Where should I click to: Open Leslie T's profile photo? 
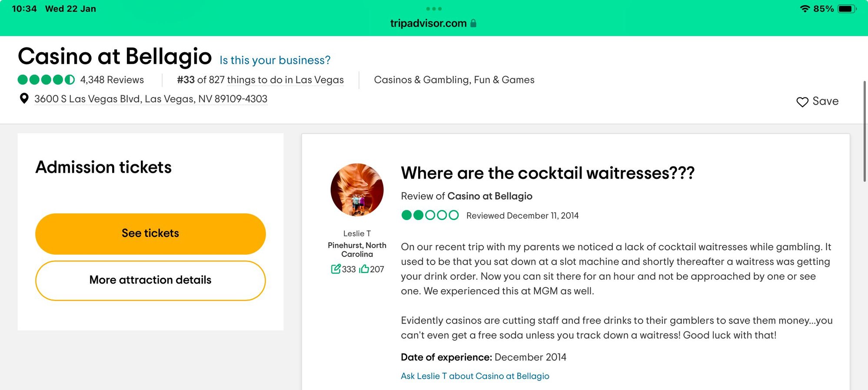357,190
